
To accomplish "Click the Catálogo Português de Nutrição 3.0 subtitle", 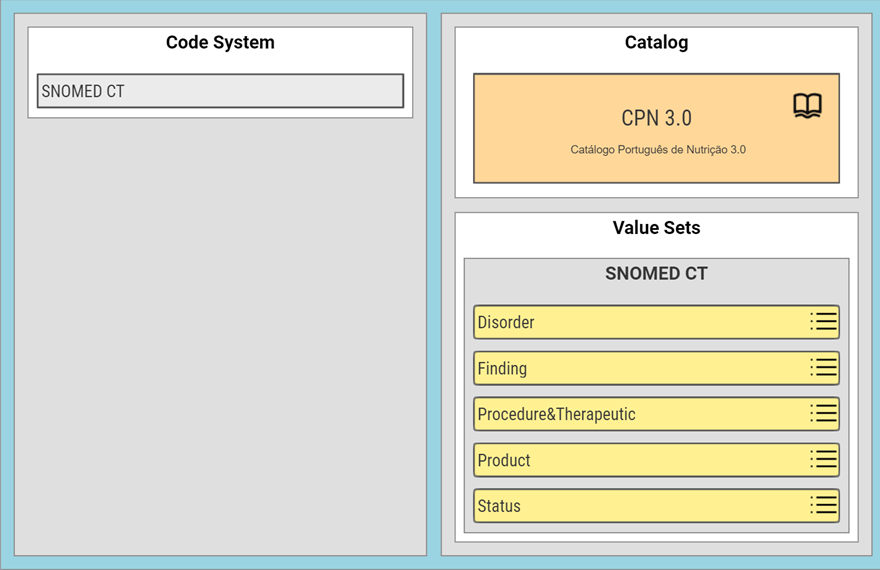I will coord(658,150).
